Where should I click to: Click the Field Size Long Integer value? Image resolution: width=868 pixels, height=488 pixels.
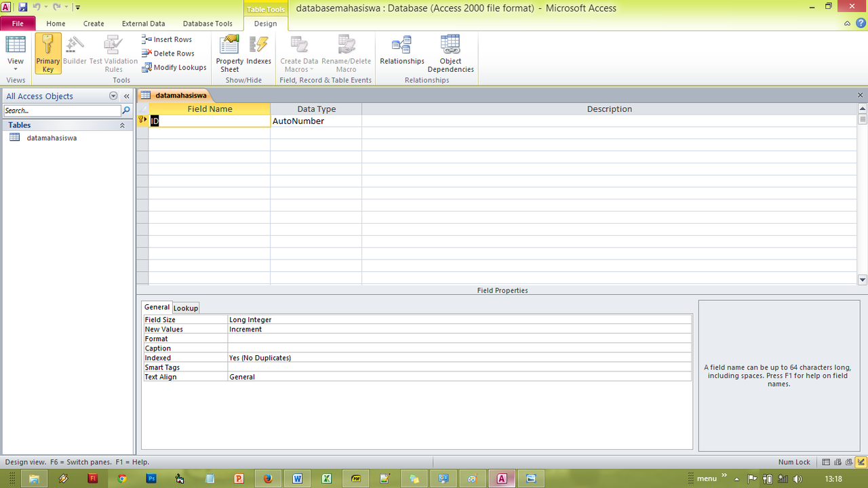pos(460,319)
